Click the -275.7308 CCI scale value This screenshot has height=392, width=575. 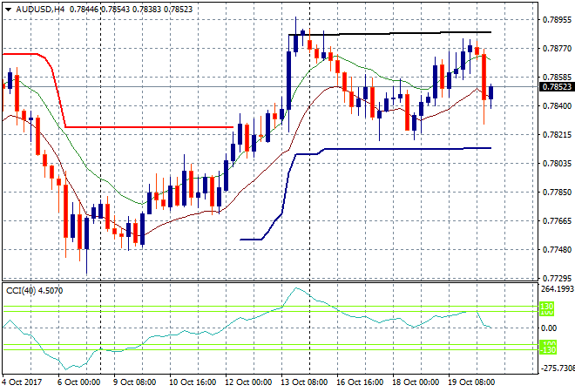(558, 368)
